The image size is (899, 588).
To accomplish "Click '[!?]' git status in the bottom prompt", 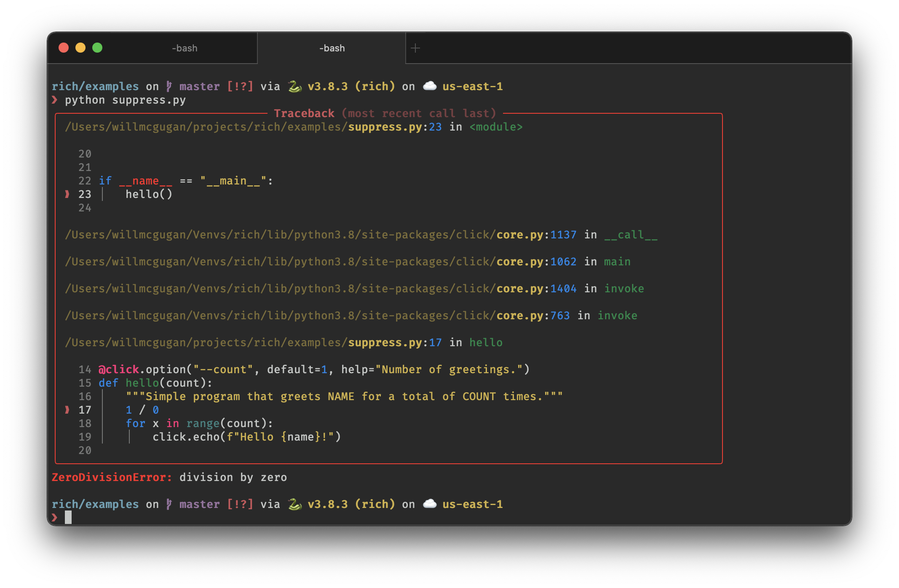I will pos(240,505).
